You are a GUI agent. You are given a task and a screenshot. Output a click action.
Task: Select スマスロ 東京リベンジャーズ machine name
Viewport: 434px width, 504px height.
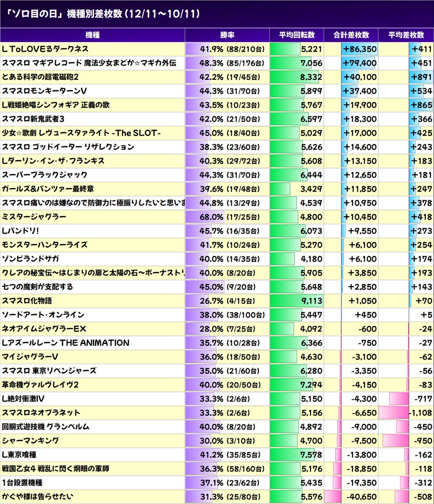[x=49, y=371]
